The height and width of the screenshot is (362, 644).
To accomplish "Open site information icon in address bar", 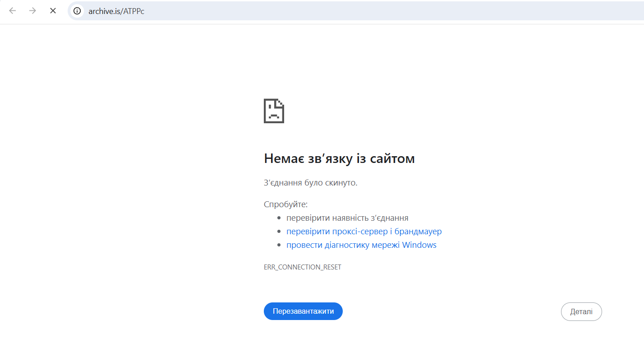I will (78, 11).
